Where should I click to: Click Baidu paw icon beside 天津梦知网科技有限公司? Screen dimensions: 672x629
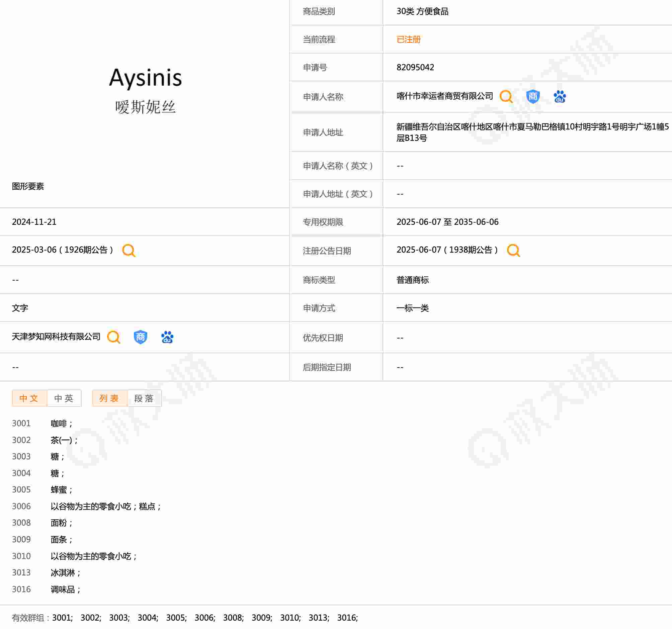click(167, 337)
